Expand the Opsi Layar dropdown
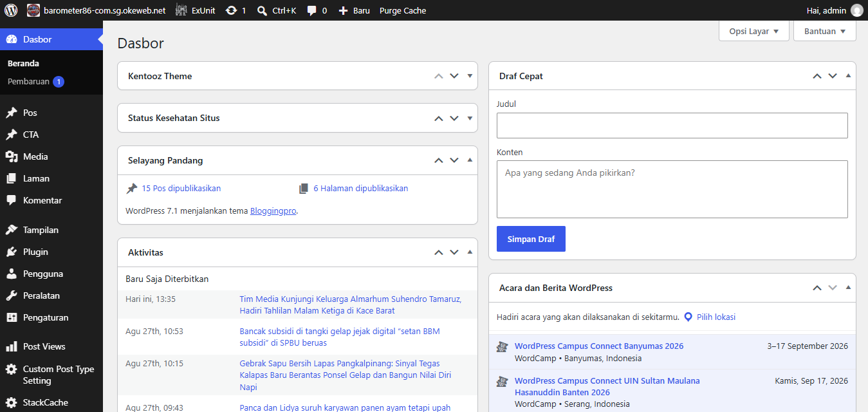The image size is (868, 412). click(x=754, y=31)
